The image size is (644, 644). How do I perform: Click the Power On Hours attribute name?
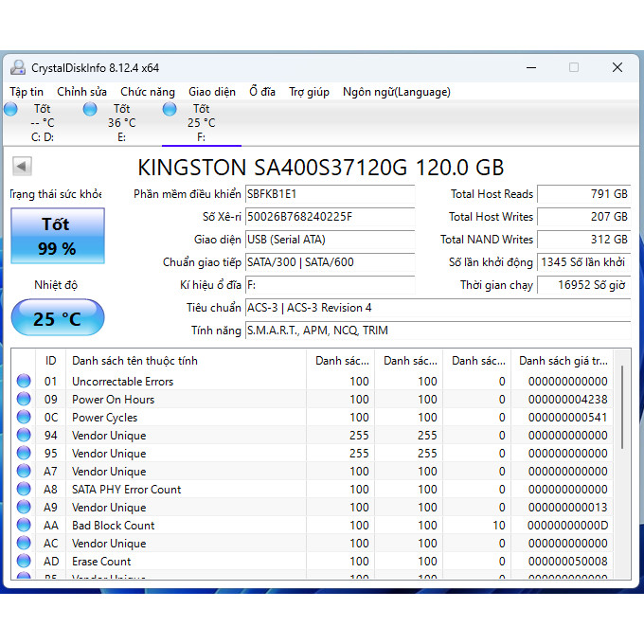113,400
